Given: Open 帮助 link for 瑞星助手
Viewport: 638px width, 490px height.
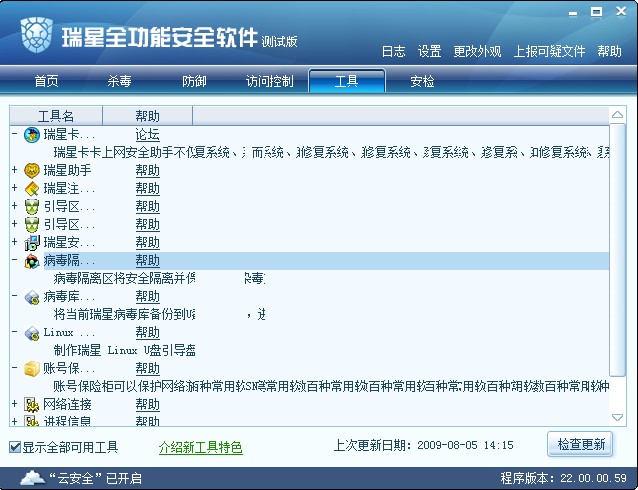Looking at the screenshot, I should [x=147, y=171].
